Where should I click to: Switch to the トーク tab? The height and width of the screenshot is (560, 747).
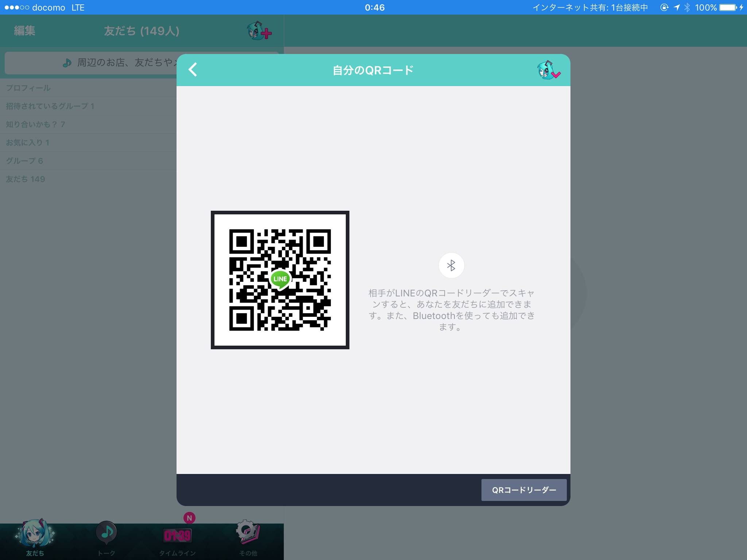point(107,539)
